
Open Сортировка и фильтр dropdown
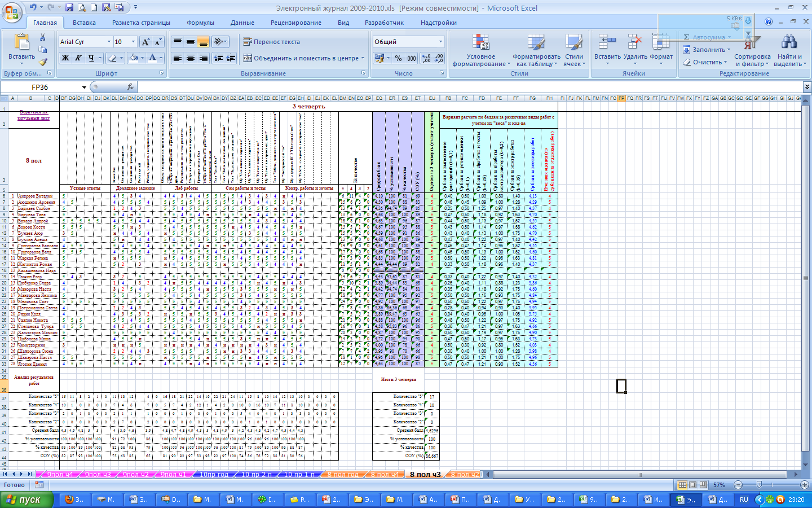[x=752, y=51]
